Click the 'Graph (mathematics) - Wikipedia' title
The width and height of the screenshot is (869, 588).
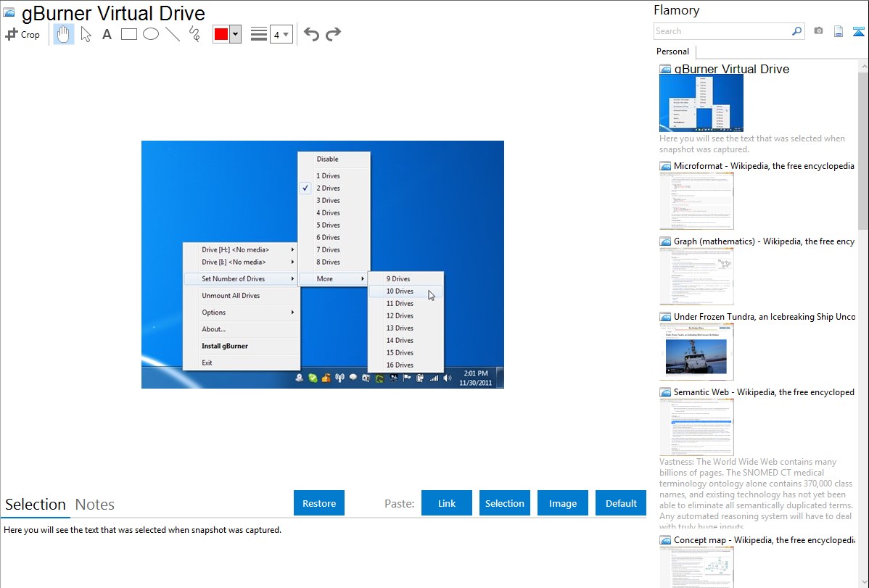(764, 241)
